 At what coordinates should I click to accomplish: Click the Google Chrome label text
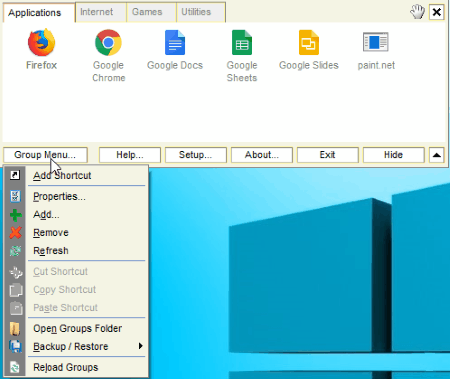tap(109, 71)
